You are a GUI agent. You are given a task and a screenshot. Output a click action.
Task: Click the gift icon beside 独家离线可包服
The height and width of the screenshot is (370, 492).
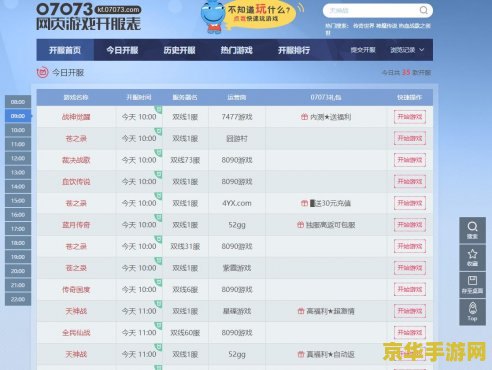(x=300, y=225)
